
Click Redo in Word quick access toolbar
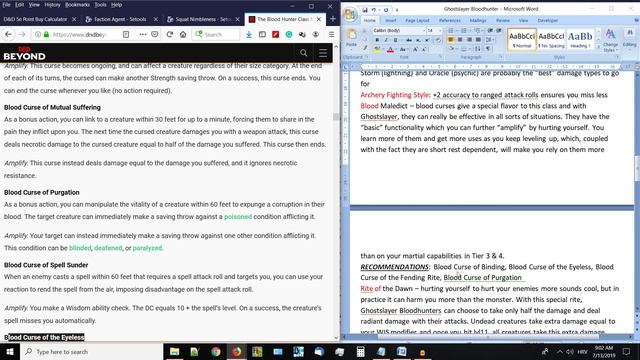[386, 10]
